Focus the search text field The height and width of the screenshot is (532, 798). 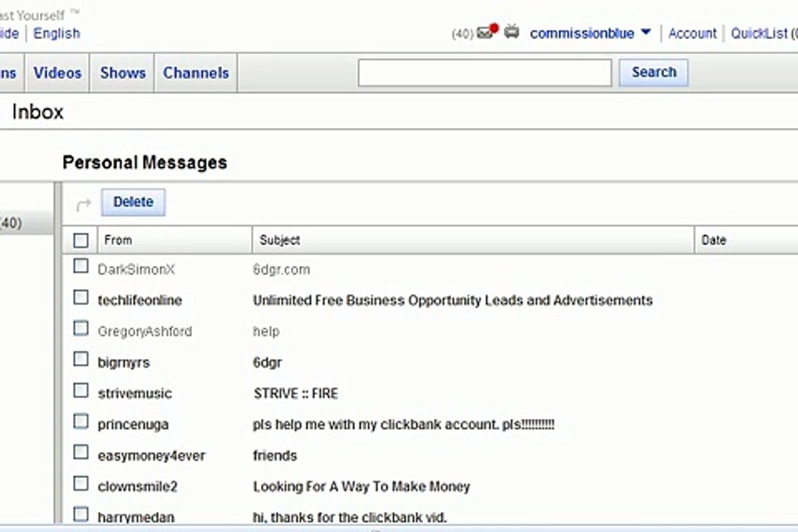(485, 73)
